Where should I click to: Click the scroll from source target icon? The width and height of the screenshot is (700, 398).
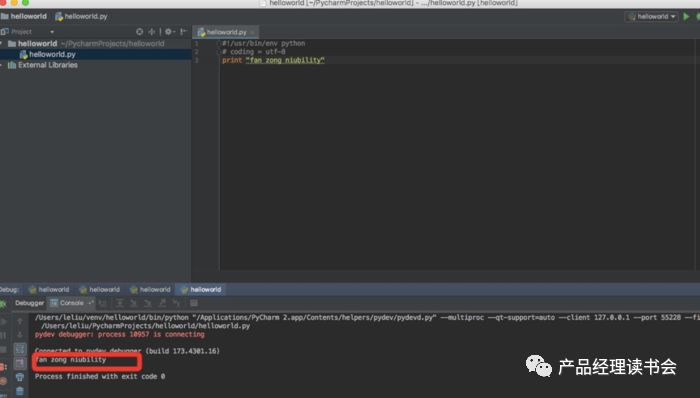[140, 32]
